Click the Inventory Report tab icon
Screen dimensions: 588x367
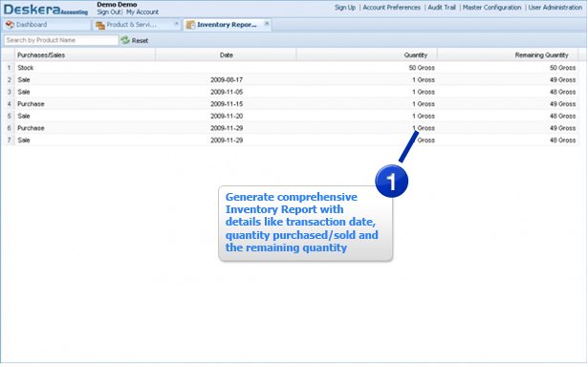[x=190, y=25]
